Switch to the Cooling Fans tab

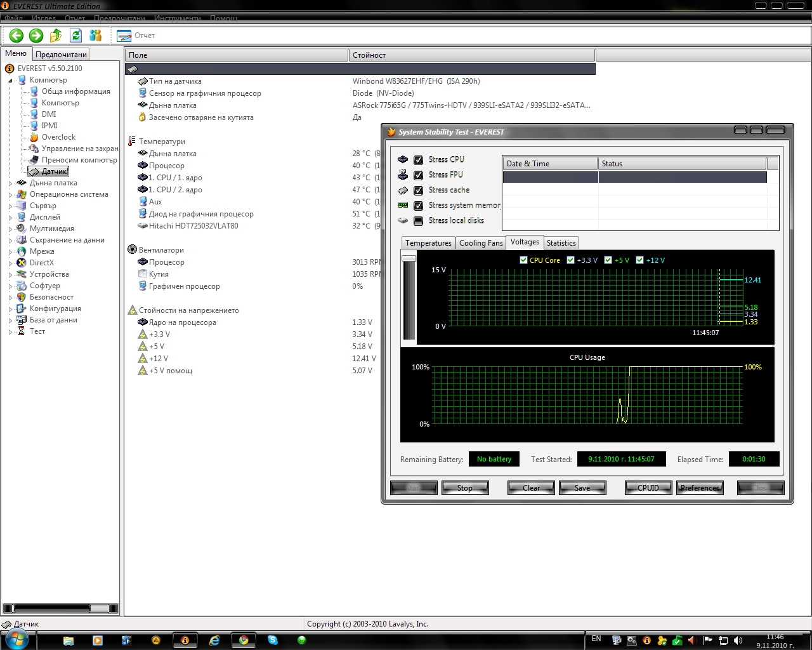[481, 243]
